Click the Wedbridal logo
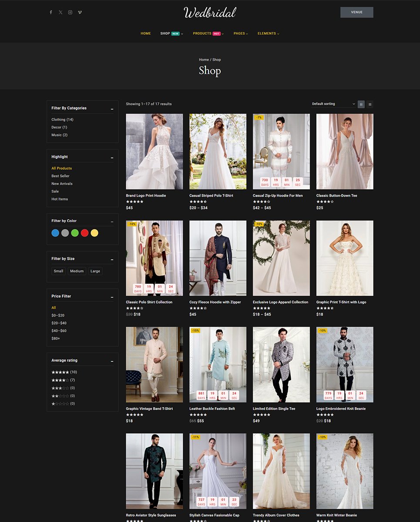The width and height of the screenshot is (420, 522). click(x=210, y=13)
